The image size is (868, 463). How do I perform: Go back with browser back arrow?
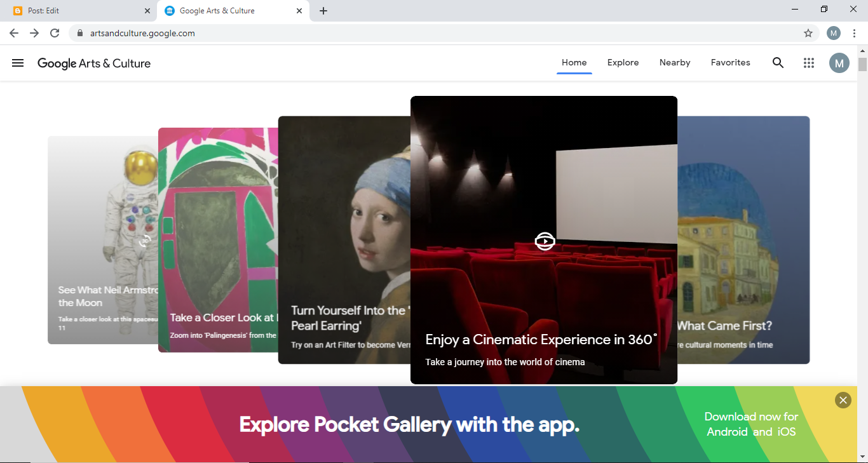pyautogui.click(x=14, y=33)
